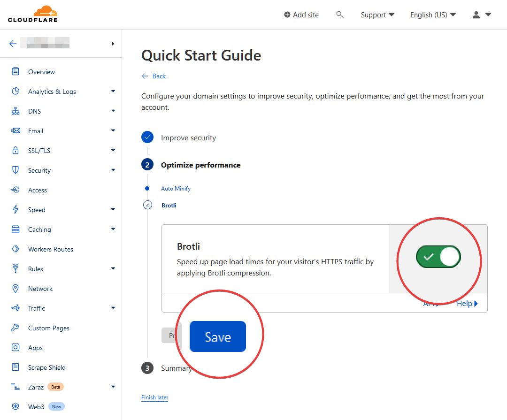507x420 pixels.
Task: Expand the DNS submenu arrow
Action: click(x=113, y=111)
